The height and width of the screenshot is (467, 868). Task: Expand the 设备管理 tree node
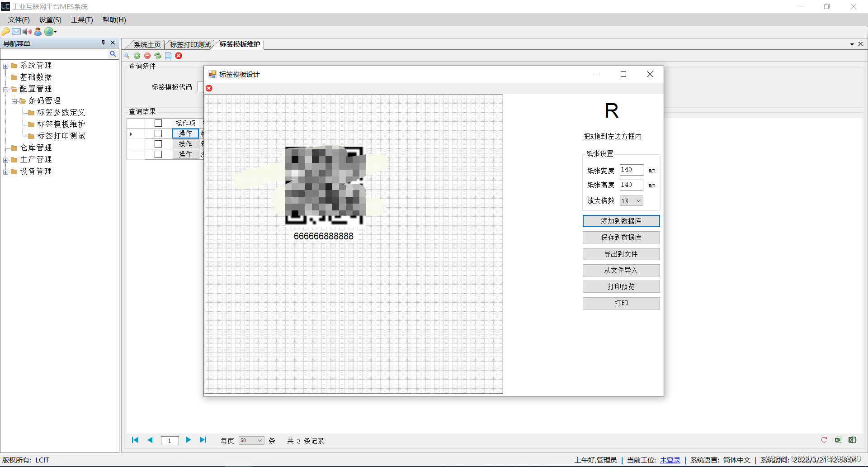(5, 172)
